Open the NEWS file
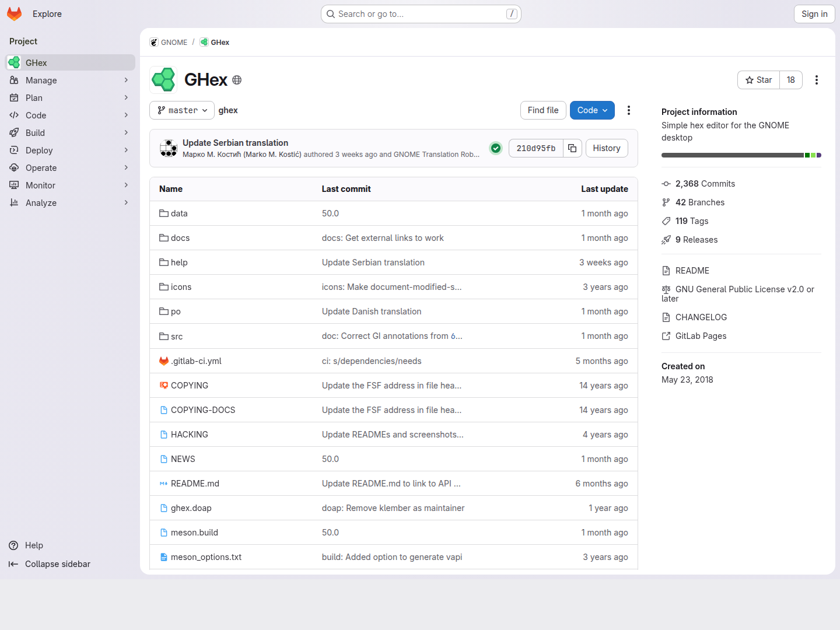This screenshot has width=840, height=630. [x=183, y=459]
